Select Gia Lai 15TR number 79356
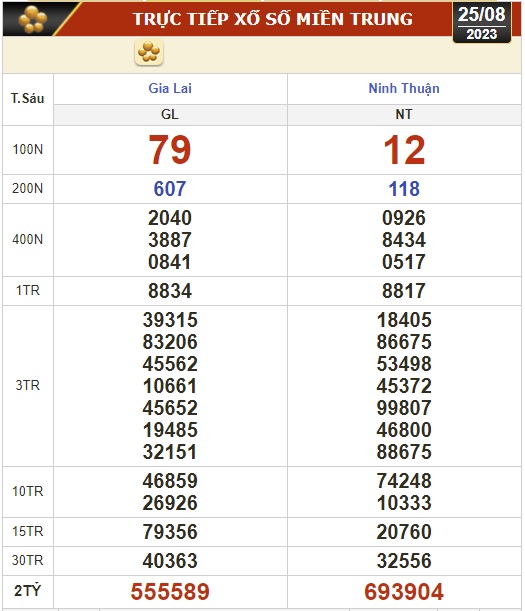Image resolution: width=525 pixels, height=611 pixels. pyautogui.click(x=170, y=532)
